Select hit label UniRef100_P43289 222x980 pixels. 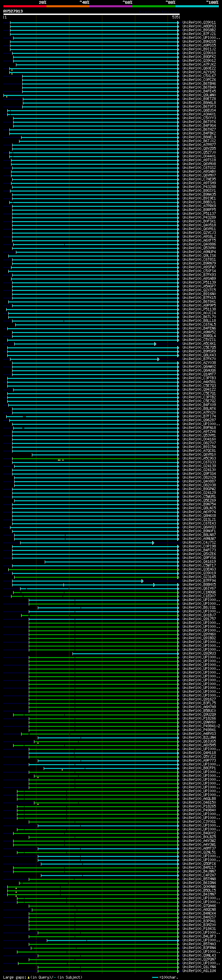pos(199,218)
